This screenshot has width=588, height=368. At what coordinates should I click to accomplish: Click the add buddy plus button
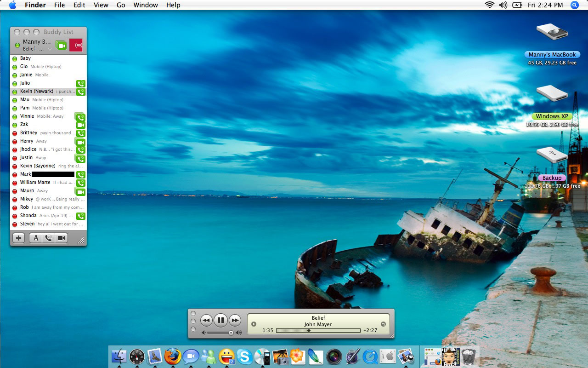pyautogui.click(x=18, y=238)
